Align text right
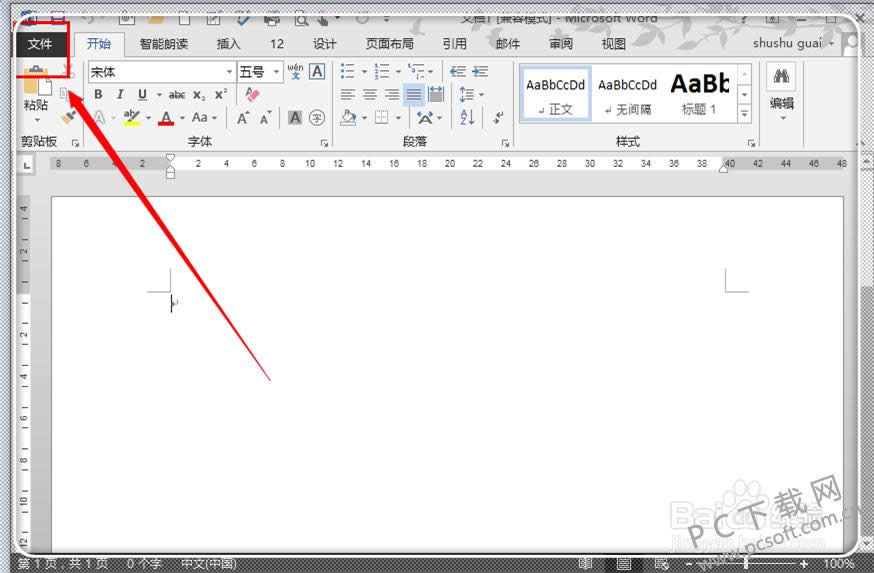Viewport: 874px width, 573px height. coord(392,94)
